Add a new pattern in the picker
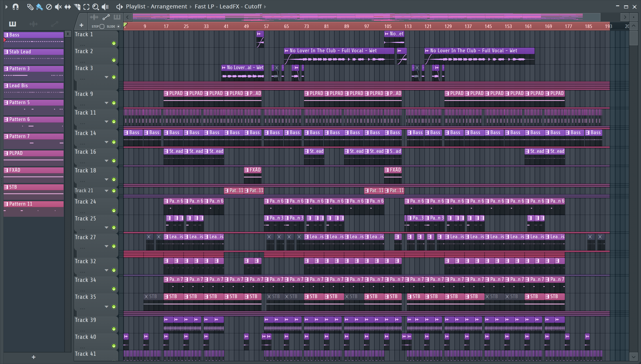Screen dimensions: 641x364 pos(34,357)
